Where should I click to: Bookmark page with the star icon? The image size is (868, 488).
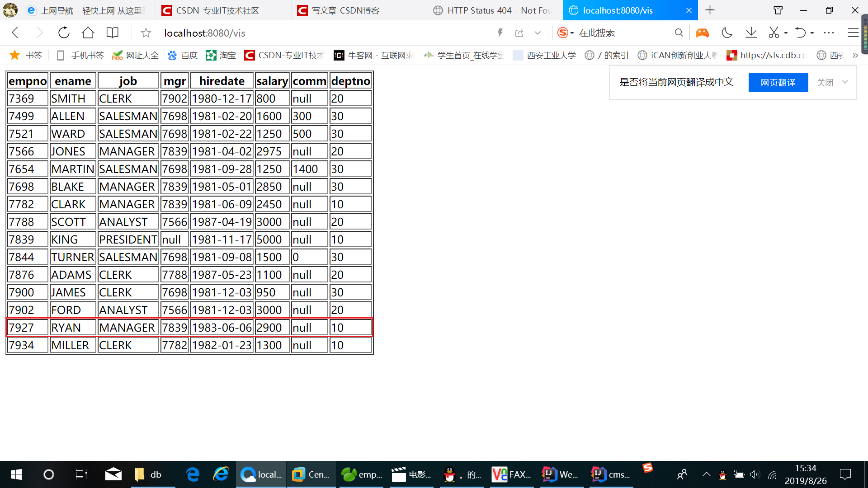pos(146,33)
